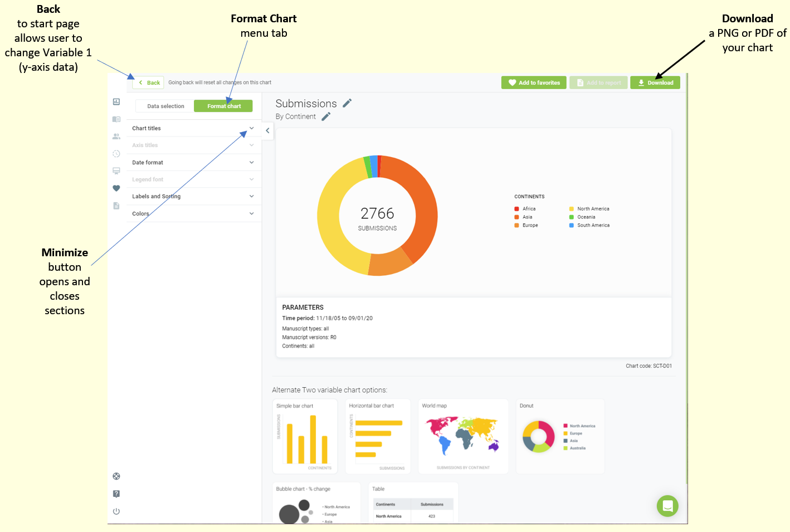
Task: Collapse the side panel with arrow handle
Action: (267, 130)
